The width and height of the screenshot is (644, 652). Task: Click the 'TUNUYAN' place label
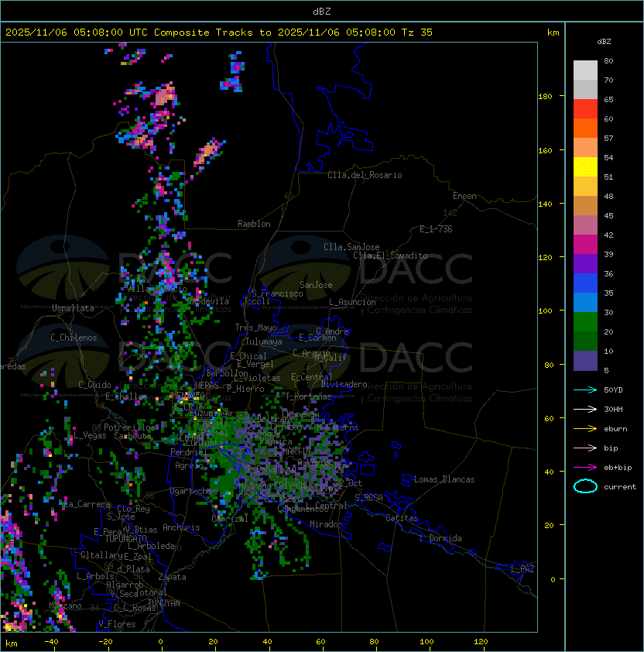tap(164, 603)
